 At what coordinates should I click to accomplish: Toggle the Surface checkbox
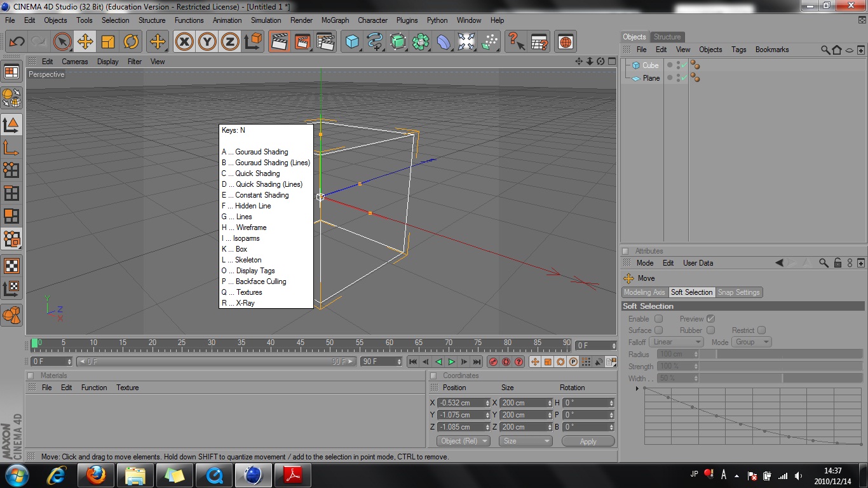pyautogui.click(x=658, y=330)
